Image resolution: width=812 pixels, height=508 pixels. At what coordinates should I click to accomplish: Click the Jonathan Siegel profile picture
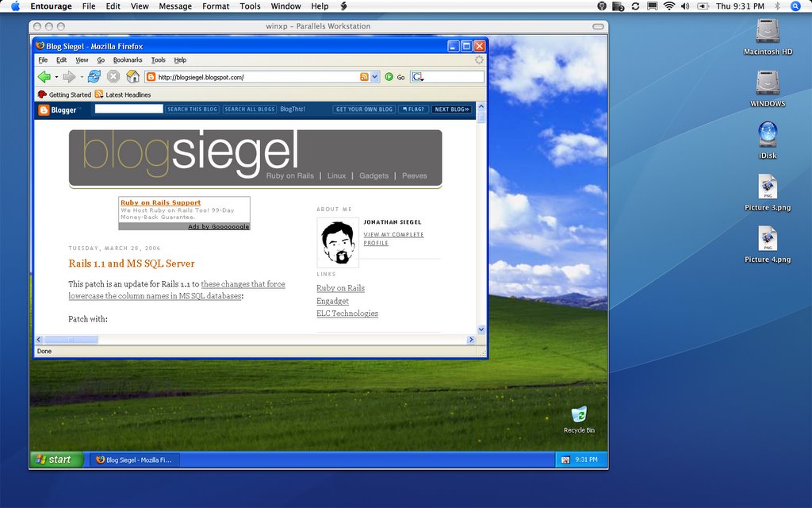click(x=338, y=243)
